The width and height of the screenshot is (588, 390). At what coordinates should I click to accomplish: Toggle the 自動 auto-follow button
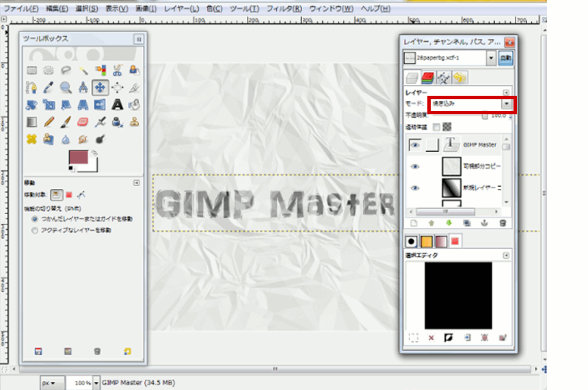505,58
